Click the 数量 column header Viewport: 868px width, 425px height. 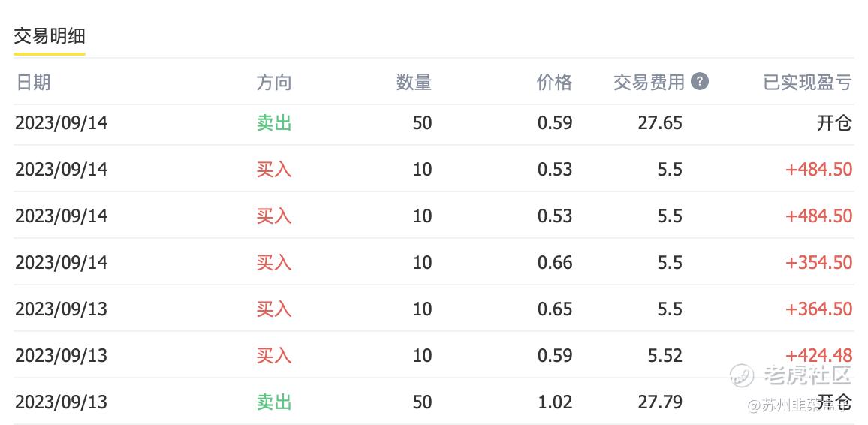point(414,83)
